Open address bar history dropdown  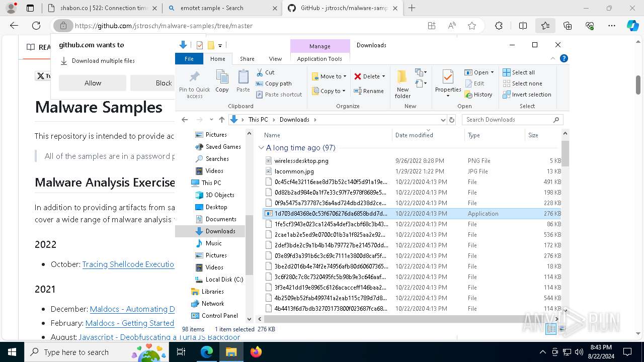[x=443, y=120]
